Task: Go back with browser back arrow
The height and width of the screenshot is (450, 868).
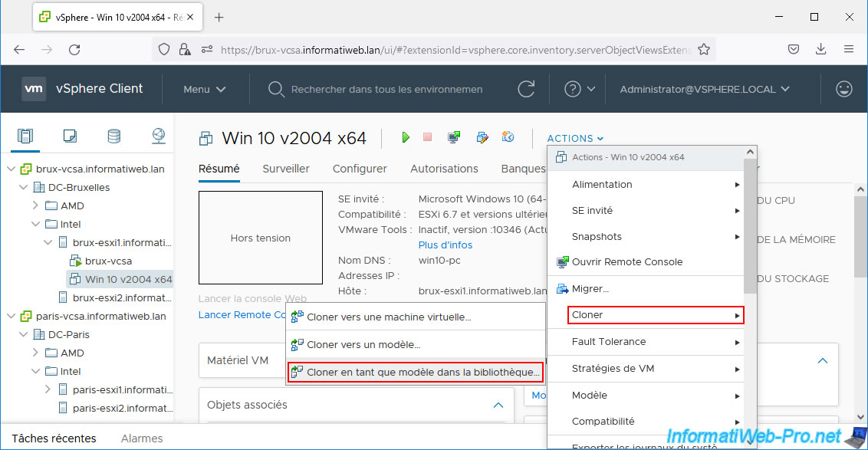Action: coord(19,50)
